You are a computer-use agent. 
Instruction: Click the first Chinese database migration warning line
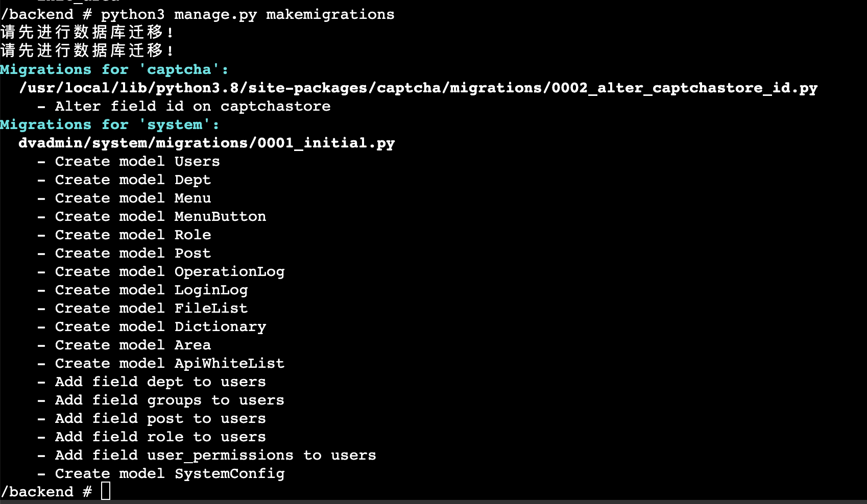[87, 33]
